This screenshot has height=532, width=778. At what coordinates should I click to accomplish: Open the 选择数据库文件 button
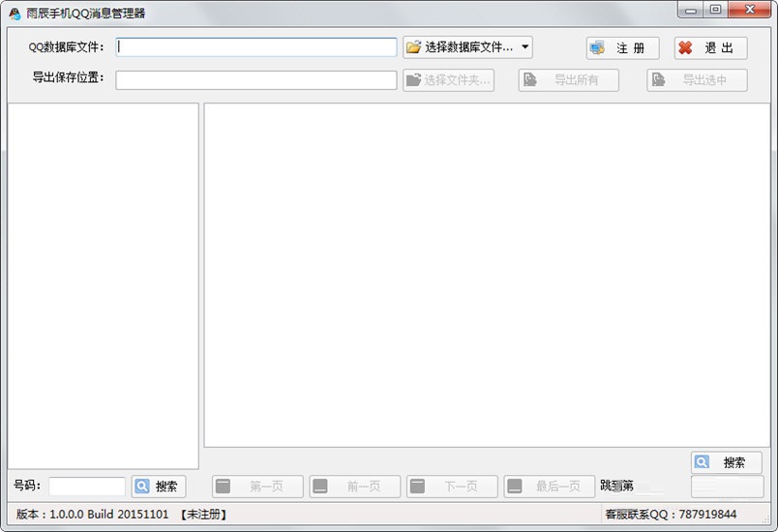461,47
